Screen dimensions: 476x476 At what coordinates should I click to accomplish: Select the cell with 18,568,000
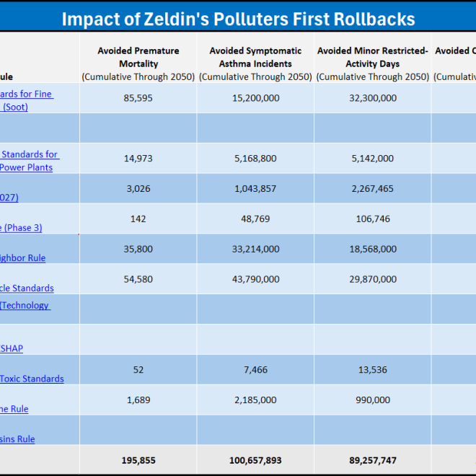tap(372, 249)
